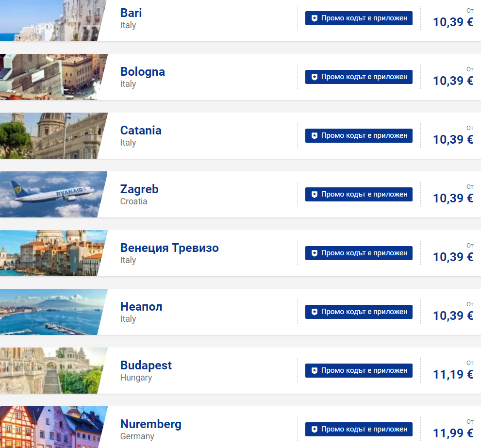The height and width of the screenshot is (448, 481).
Task: Select the Неапол coastline thumbnail
Action: (51, 312)
